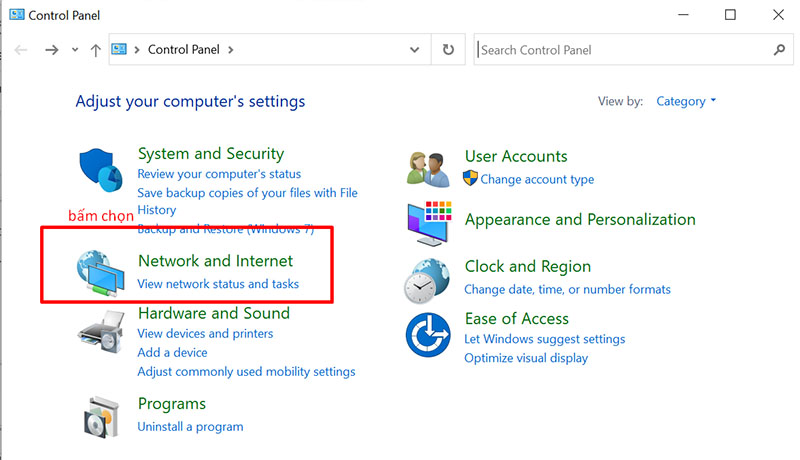Close the Control Panel window
The height and width of the screenshot is (460, 800).
pos(778,15)
